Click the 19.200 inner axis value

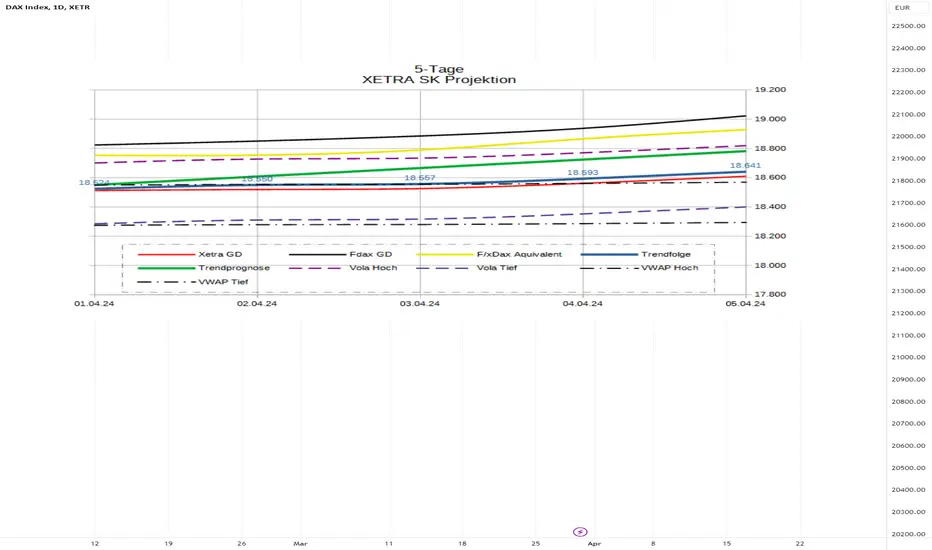(x=770, y=90)
